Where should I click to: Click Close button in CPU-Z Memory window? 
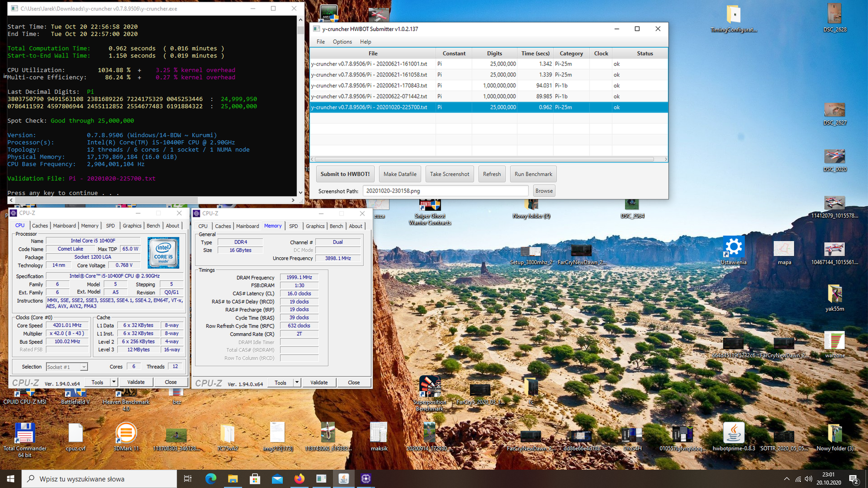(x=354, y=382)
